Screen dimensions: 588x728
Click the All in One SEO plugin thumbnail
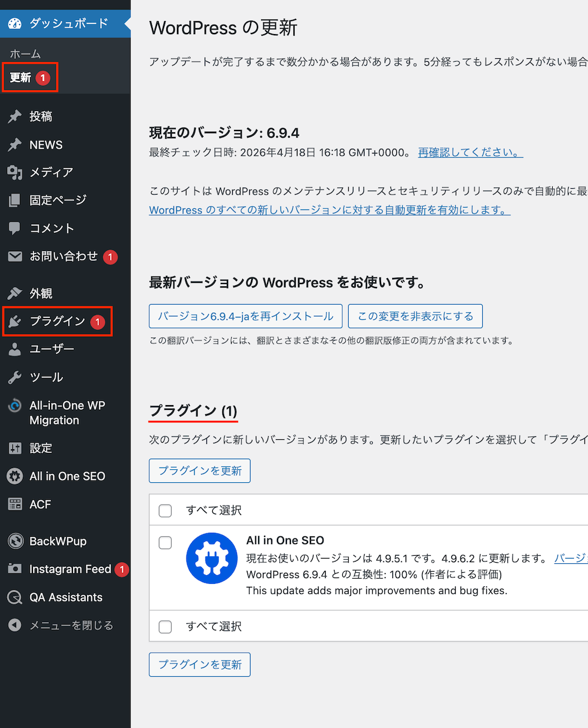pos(212,557)
